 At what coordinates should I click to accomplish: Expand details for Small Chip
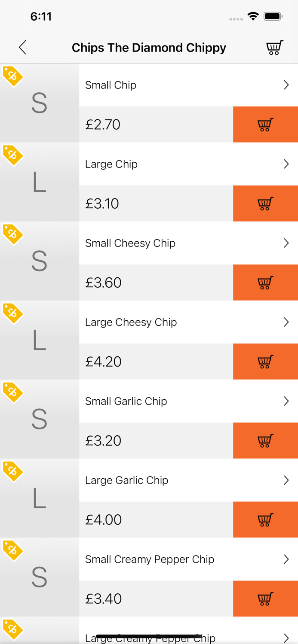coord(286,85)
